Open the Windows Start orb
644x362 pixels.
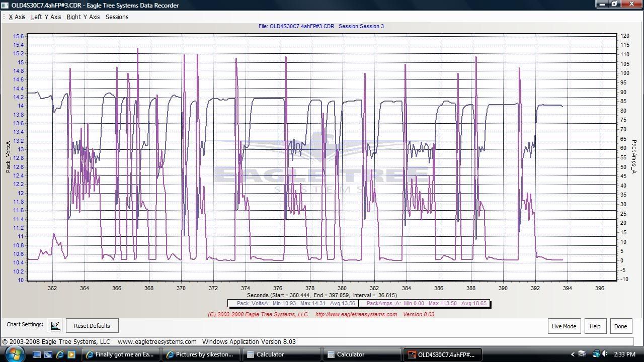pyautogui.click(x=14, y=354)
